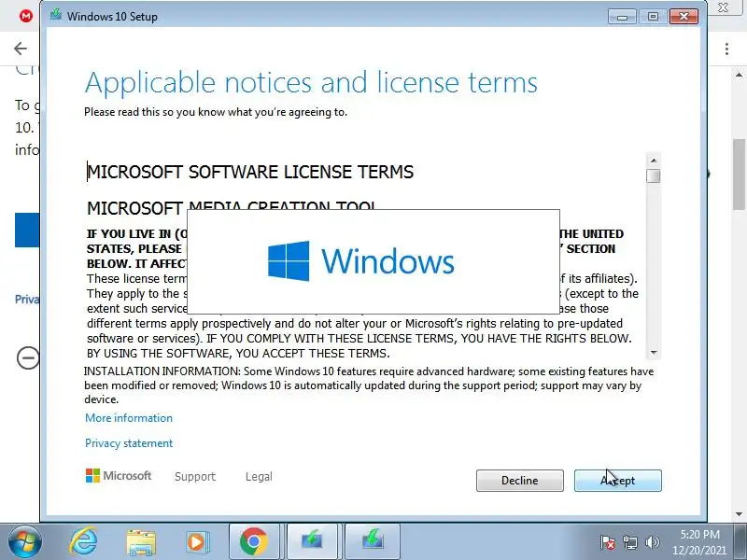Open the More information link
Image resolution: width=747 pixels, height=560 pixels.
[129, 418]
